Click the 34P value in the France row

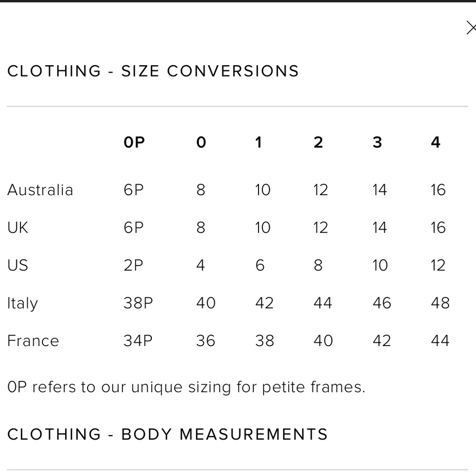click(138, 341)
